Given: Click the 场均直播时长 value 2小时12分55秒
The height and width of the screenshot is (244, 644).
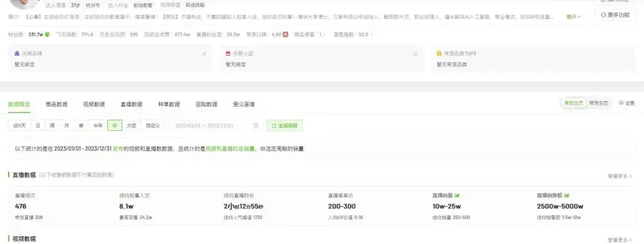Looking at the screenshot, I should (x=243, y=207).
